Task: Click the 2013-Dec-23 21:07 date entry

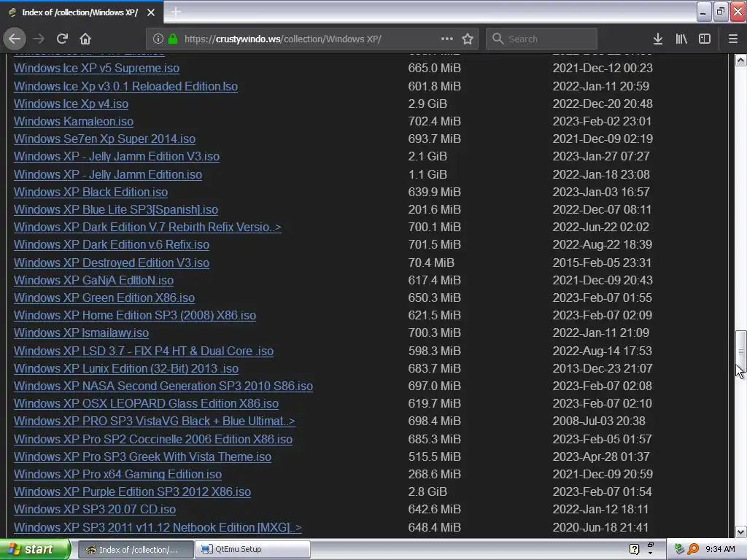Action: click(x=603, y=368)
